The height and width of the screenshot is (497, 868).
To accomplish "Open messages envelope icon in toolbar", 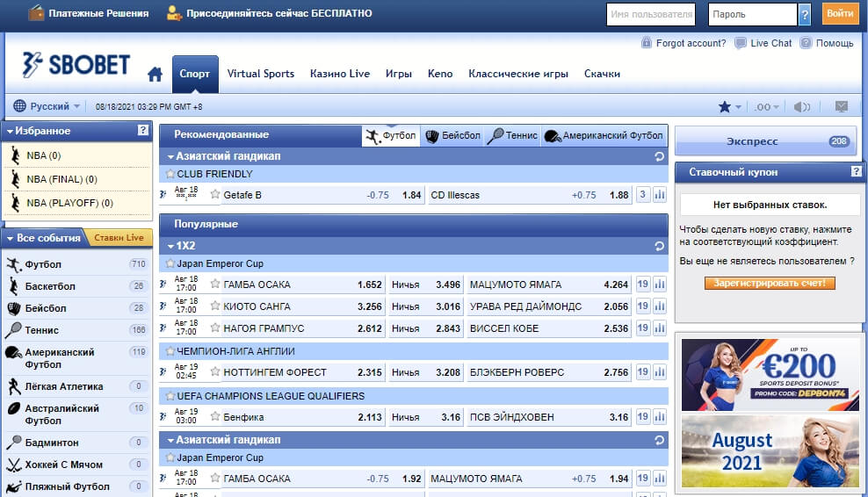I will (842, 106).
